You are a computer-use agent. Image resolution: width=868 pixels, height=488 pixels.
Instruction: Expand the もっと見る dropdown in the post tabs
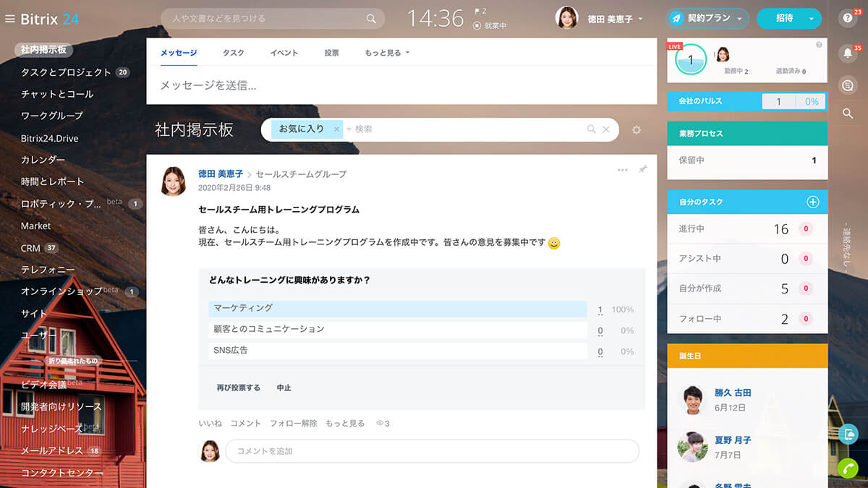pos(387,53)
